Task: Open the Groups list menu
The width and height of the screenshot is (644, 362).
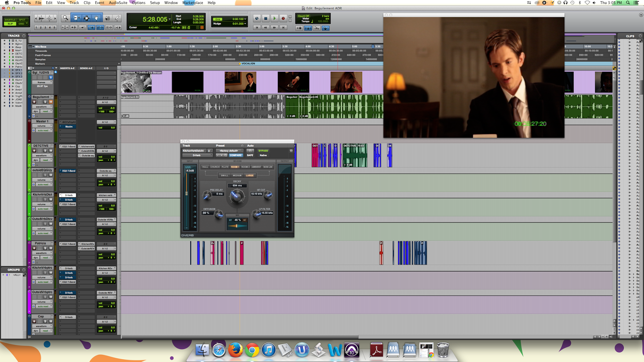Action: pos(24,270)
